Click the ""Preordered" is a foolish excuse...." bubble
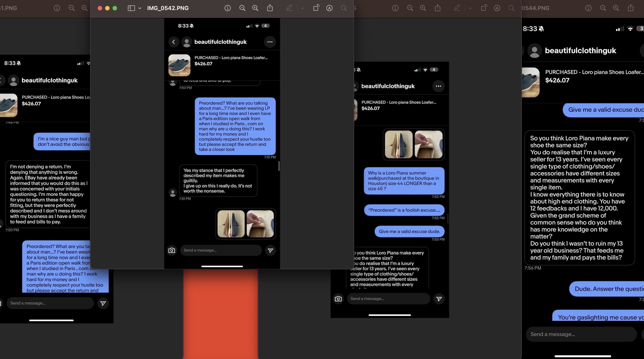Viewport: 644px width, 359px height. pyautogui.click(x=404, y=210)
